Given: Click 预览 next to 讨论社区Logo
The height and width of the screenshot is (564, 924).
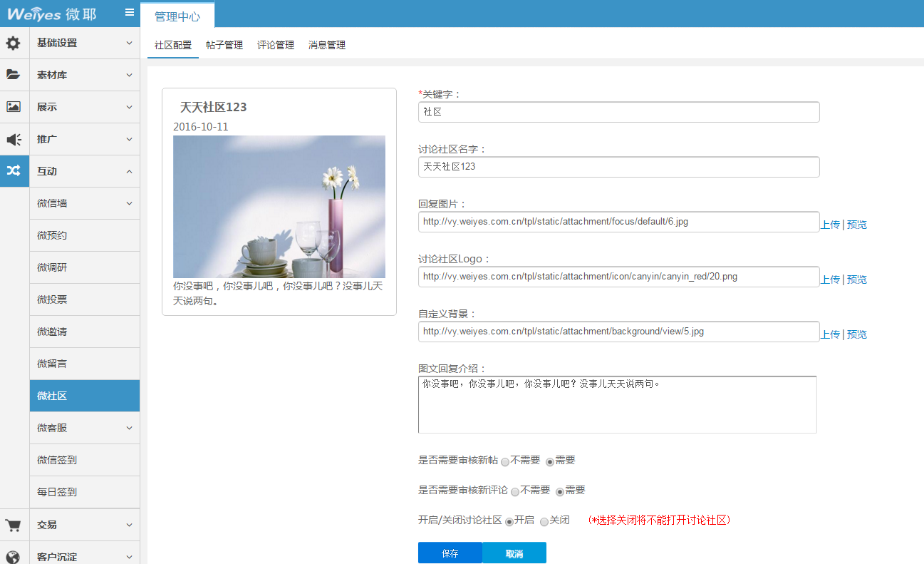Looking at the screenshot, I should (x=857, y=280).
